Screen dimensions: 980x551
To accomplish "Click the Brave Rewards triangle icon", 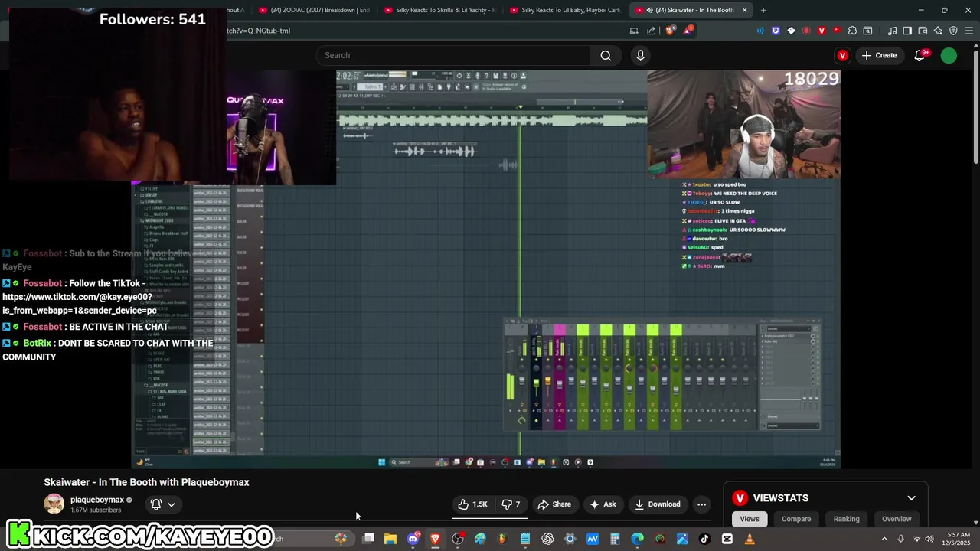I will (688, 31).
